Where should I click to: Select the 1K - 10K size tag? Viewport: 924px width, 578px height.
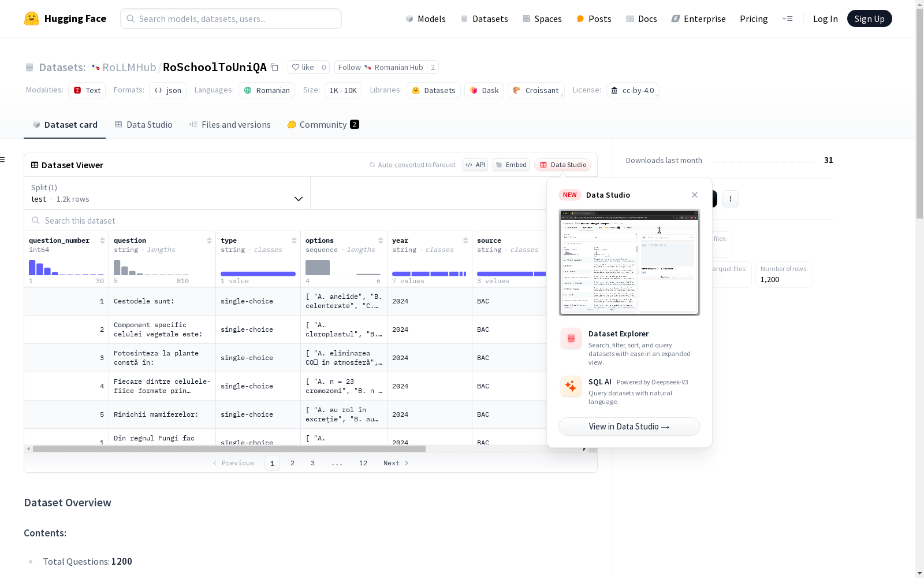tap(343, 90)
